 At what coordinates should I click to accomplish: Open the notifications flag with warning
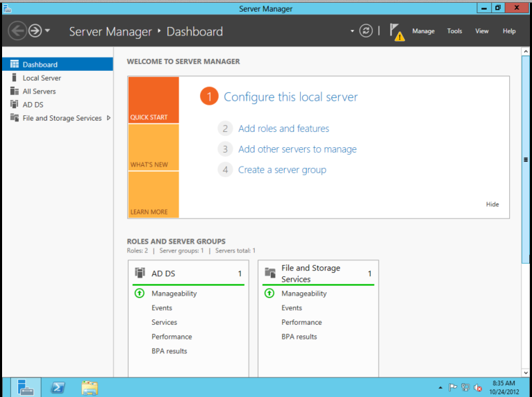point(397,31)
